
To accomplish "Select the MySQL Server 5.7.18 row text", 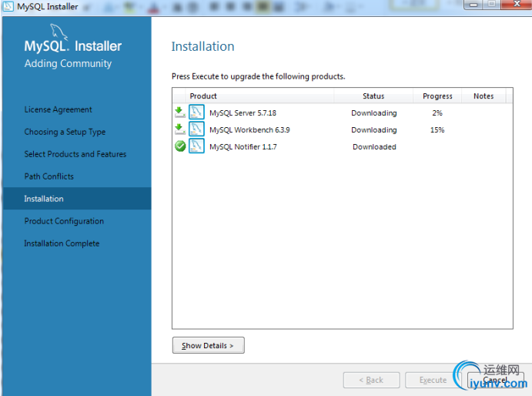I will (243, 112).
